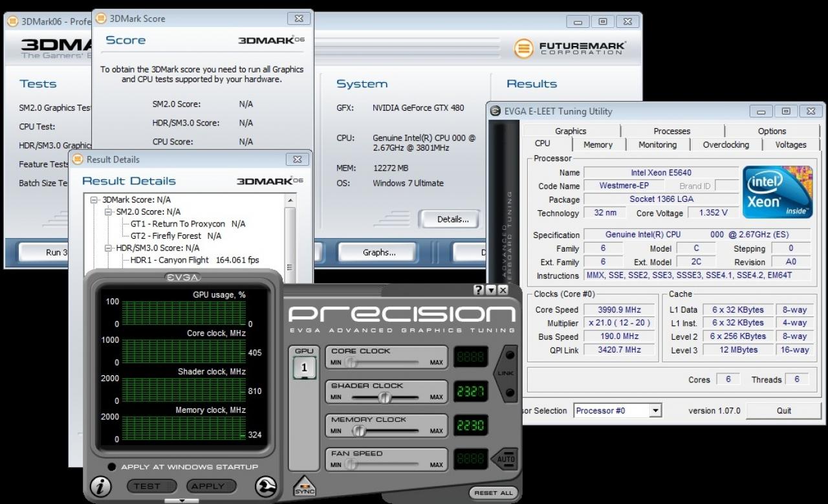This screenshot has height=504, width=828.
Task: Select the CPU tab in E-LEET
Action: [543, 144]
